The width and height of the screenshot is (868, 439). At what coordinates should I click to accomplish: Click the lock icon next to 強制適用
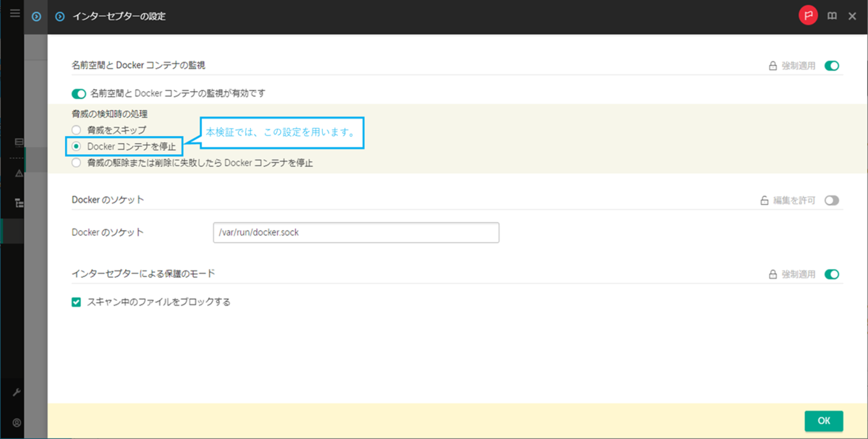[773, 64]
